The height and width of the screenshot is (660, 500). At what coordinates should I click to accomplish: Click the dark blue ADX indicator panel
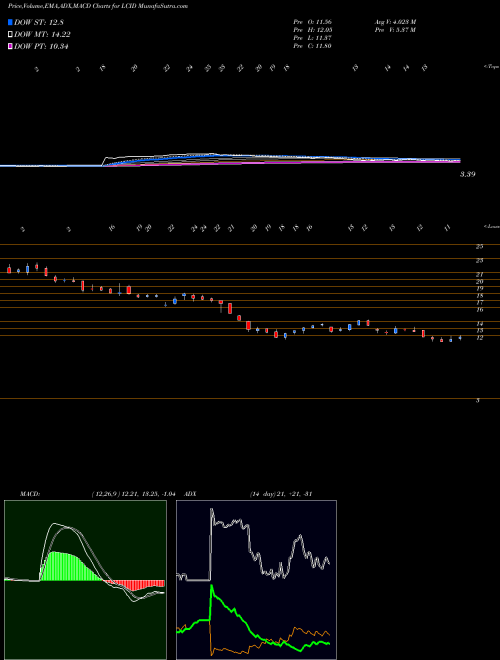point(256,580)
